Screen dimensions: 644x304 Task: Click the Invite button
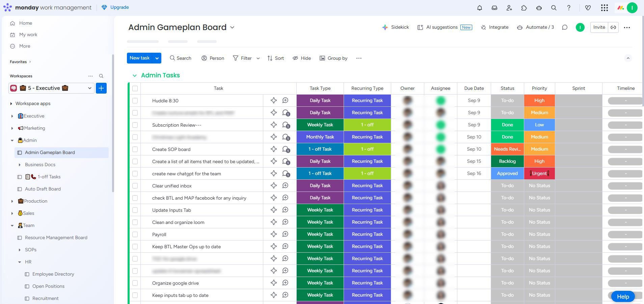point(599,27)
